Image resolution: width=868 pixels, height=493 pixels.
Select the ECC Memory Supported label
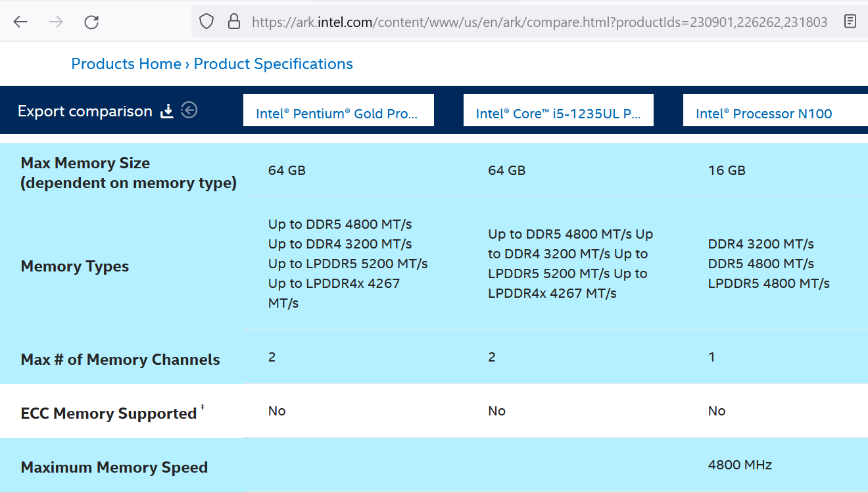pyautogui.click(x=108, y=413)
